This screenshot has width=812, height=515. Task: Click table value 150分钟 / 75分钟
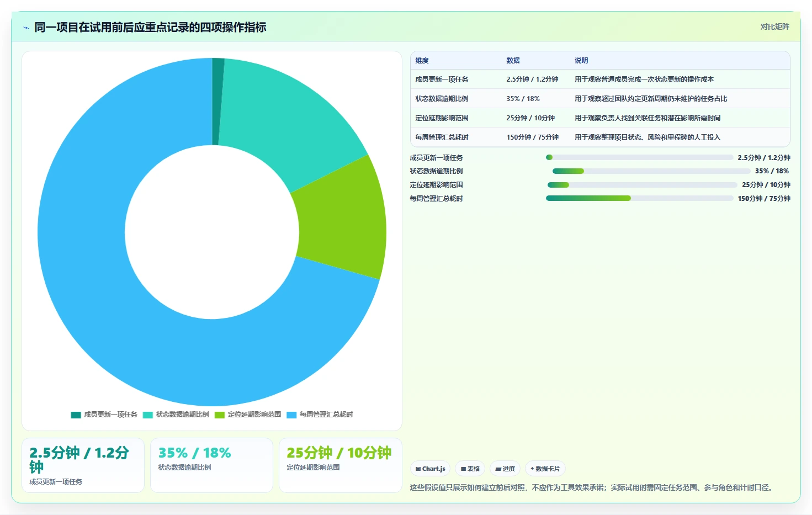pyautogui.click(x=532, y=137)
